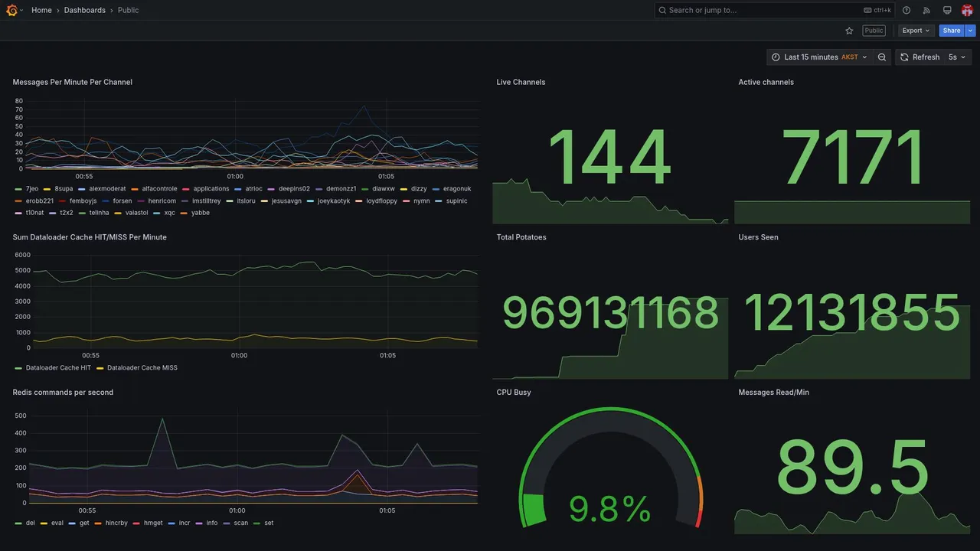
Task: Go to Dashboards in breadcrumb
Action: [x=85, y=10]
